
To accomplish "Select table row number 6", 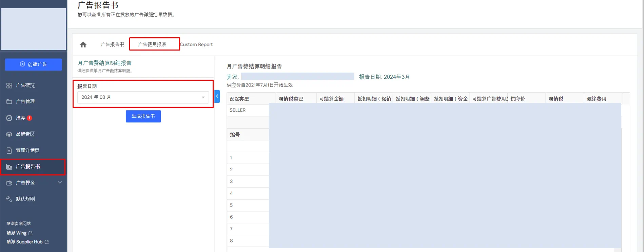I will click(x=248, y=217).
